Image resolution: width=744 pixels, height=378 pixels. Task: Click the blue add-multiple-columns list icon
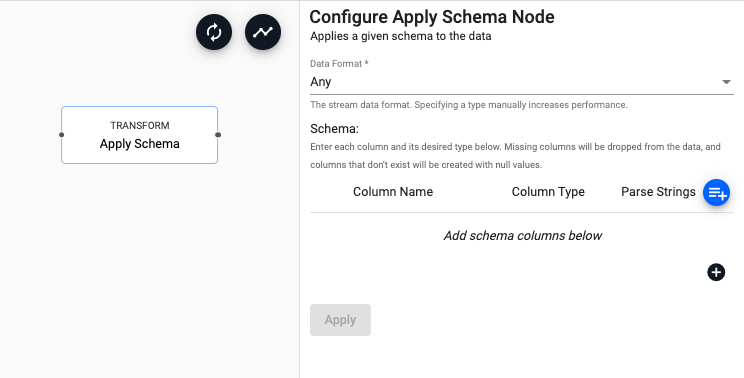point(716,193)
